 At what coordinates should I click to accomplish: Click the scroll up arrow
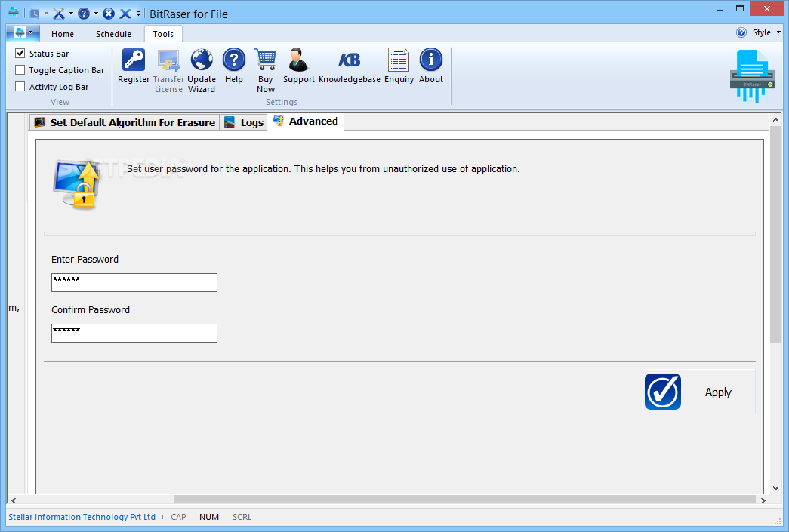tap(775, 120)
